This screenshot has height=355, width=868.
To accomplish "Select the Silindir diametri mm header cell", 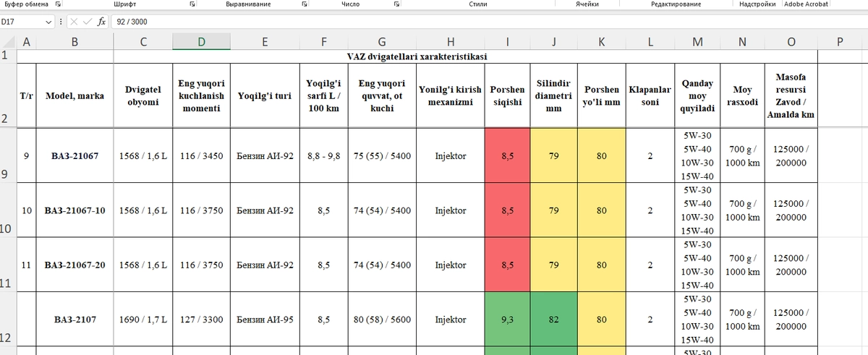I will [x=553, y=95].
